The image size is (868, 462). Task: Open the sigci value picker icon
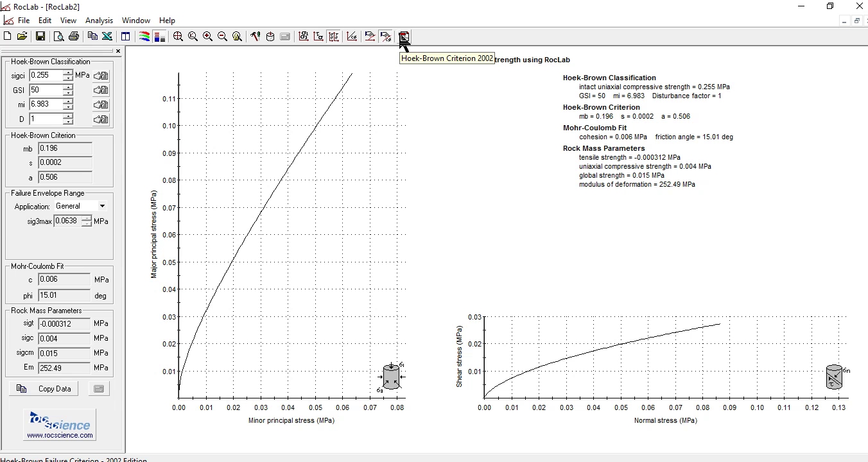pos(101,76)
